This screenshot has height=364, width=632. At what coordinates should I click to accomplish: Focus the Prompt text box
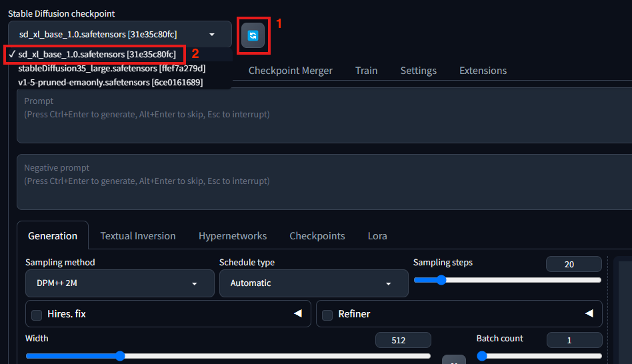point(325,115)
